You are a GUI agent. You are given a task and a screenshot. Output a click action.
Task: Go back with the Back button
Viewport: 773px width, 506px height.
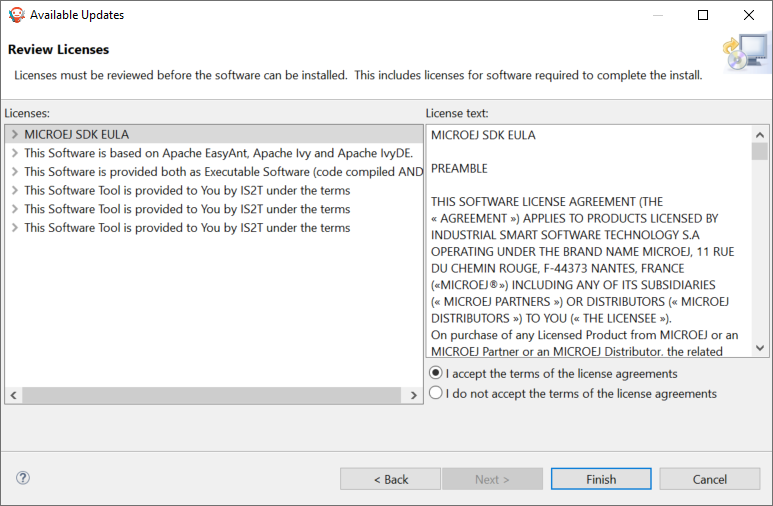(390, 479)
